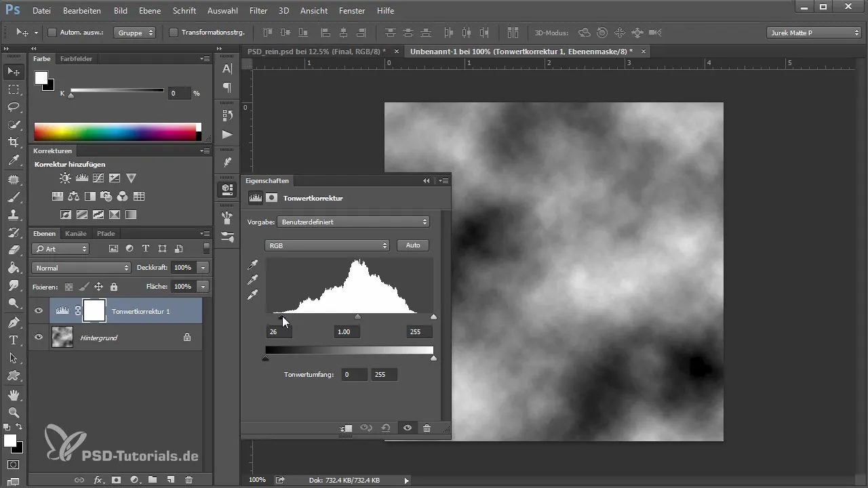Switch to the PSD_rein.psd document tab
Viewport: 868px width, 488px height.
(316, 52)
